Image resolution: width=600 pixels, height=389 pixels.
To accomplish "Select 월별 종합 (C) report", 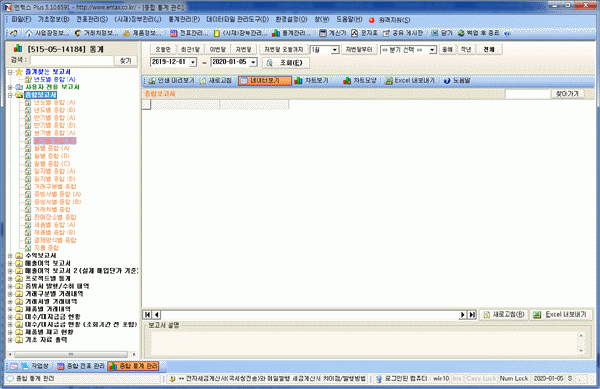I will (52, 164).
